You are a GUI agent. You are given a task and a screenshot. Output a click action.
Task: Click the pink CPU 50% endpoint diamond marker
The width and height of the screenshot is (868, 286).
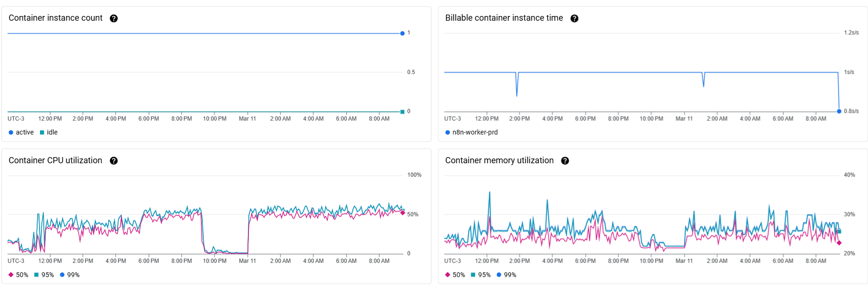(x=403, y=213)
